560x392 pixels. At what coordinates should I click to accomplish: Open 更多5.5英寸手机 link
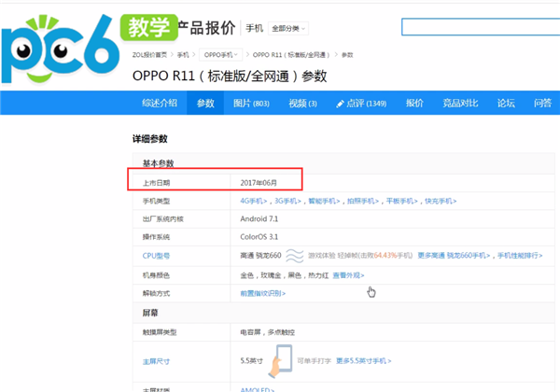[364, 361]
